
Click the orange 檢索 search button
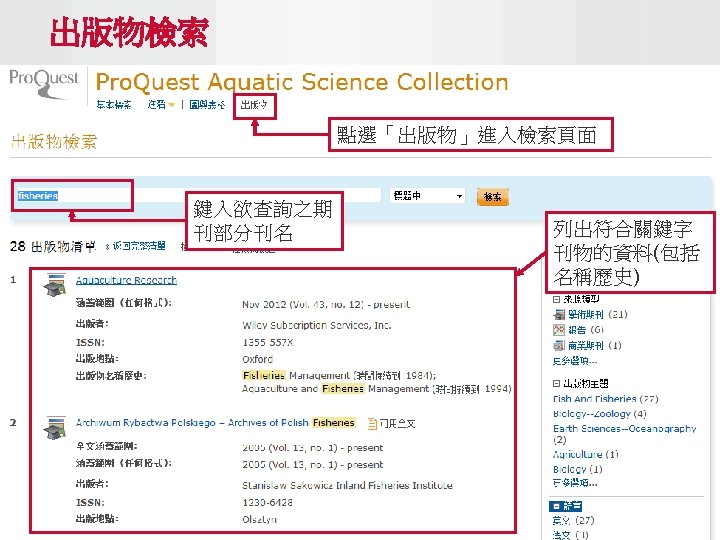493,197
